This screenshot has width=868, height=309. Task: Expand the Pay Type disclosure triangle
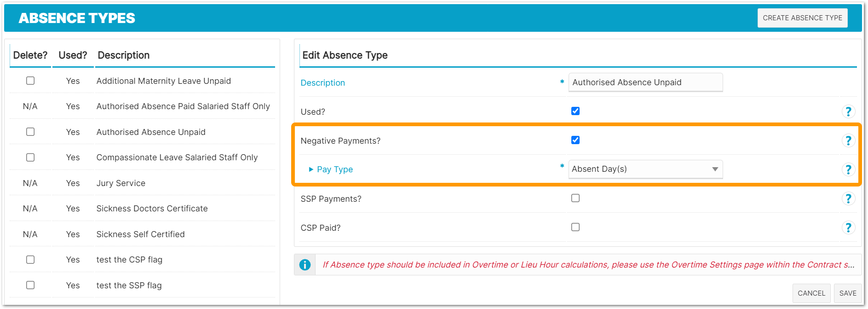click(311, 169)
